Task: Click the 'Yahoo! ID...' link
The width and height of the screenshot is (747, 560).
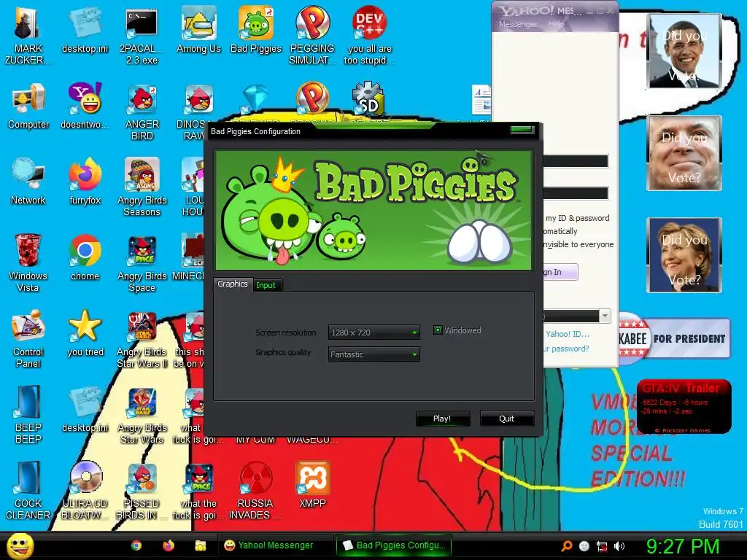Action: (x=568, y=334)
